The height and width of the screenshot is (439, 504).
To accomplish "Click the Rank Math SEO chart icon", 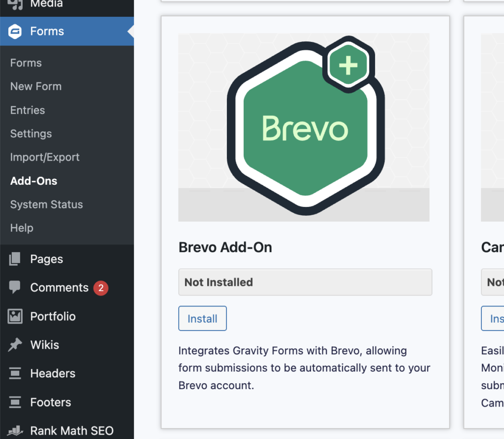I will [15, 431].
